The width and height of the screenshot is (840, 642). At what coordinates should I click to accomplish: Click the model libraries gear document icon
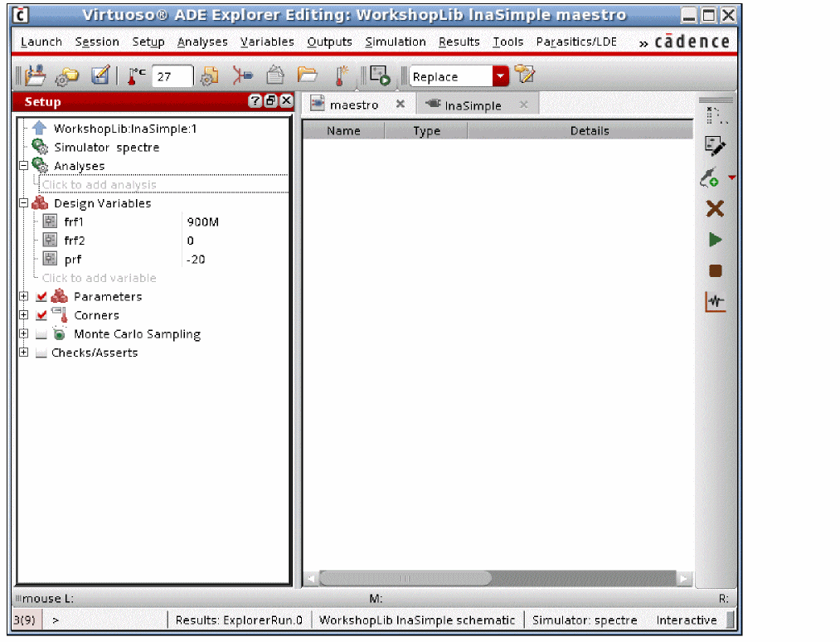click(209, 76)
